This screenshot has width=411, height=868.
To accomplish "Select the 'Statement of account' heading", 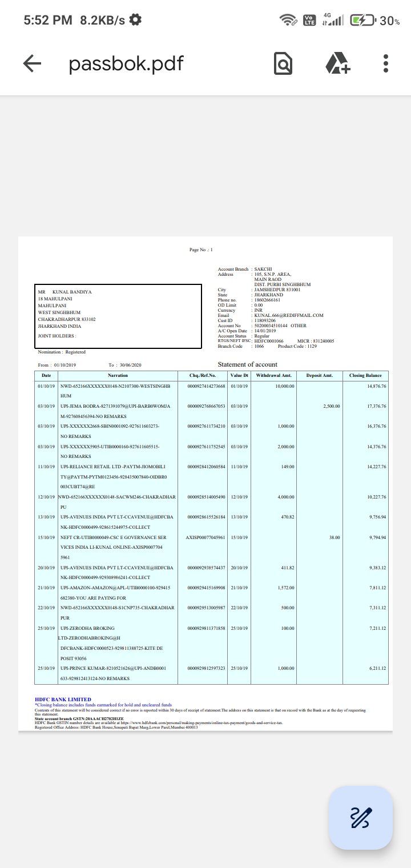I will click(x=247, y=364).
